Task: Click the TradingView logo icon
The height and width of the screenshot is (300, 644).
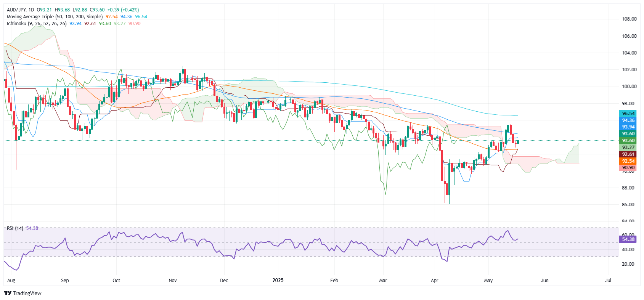Action: pyautogui.click(x=7, y=293)
